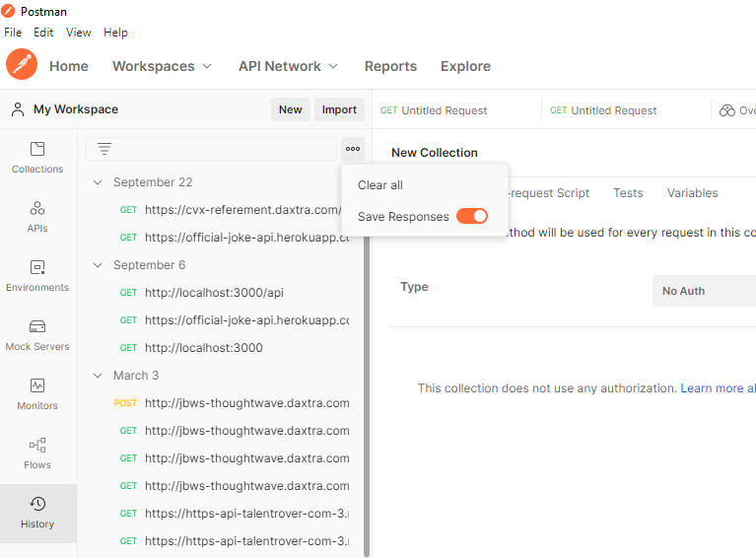756x558 pixels.
Task: Switch to the Variables tab
Action: (x=692, y=193)
